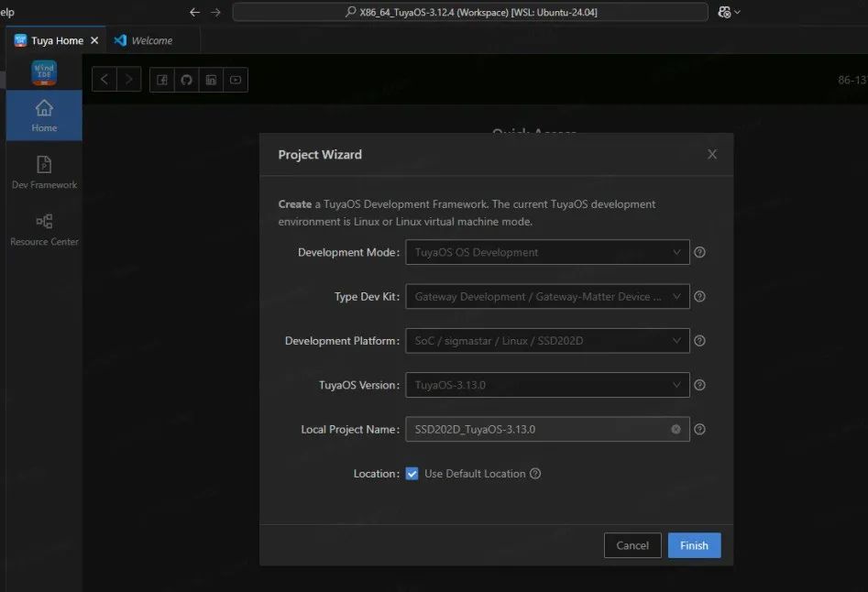Expand the Type Dev Kit dropdown
Image resolution: width=868 pixels, height=592 pixels.
(547, 296)
